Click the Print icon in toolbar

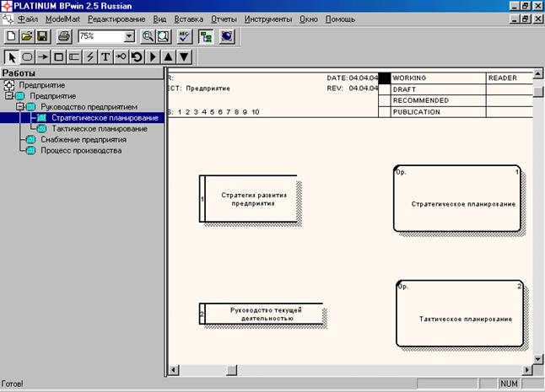64,36
